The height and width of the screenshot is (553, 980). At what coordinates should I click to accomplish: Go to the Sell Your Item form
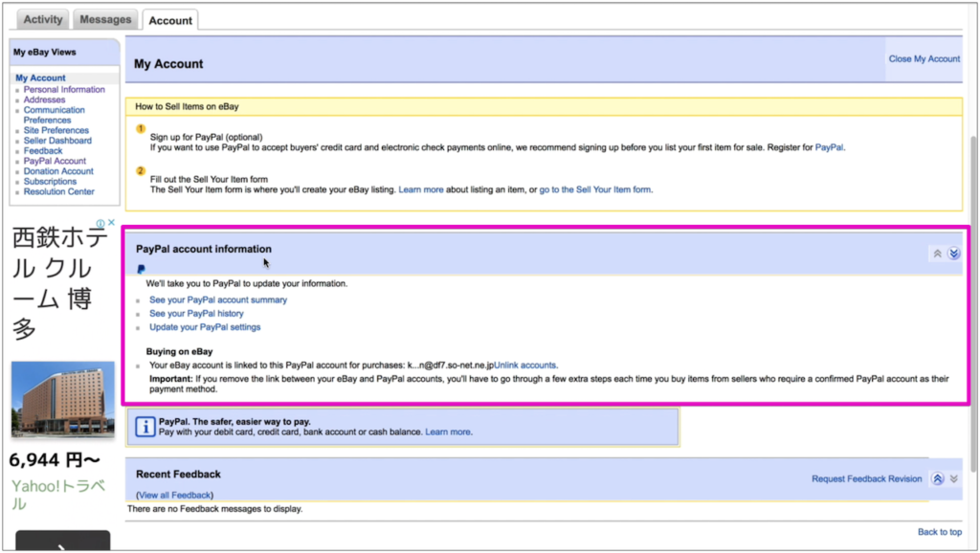click(594, 189)
